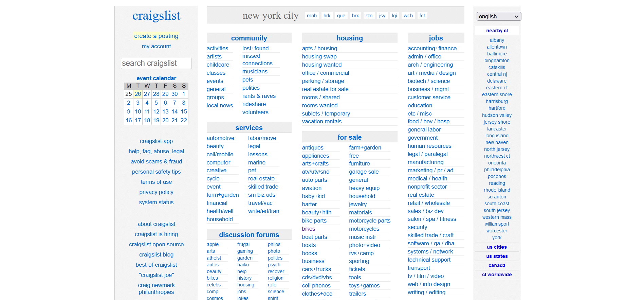Open the community section header
This screenshot has width=644, height=300.
[x=249, y=38]
